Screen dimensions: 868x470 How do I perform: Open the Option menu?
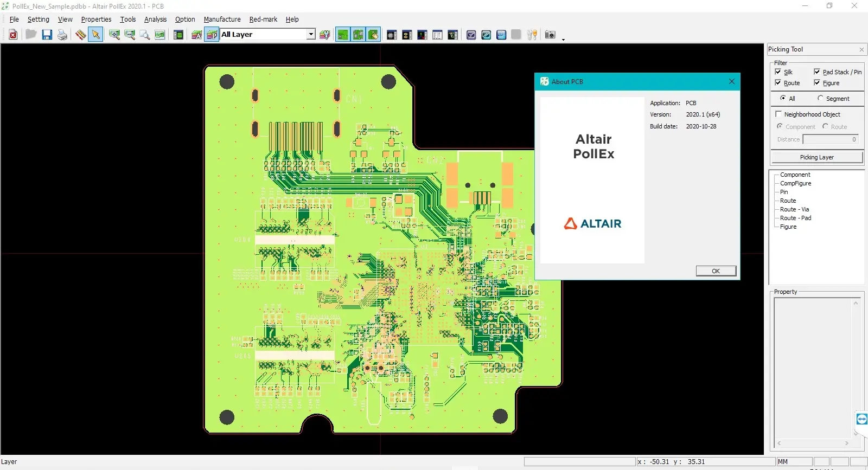tap(185, 19)
